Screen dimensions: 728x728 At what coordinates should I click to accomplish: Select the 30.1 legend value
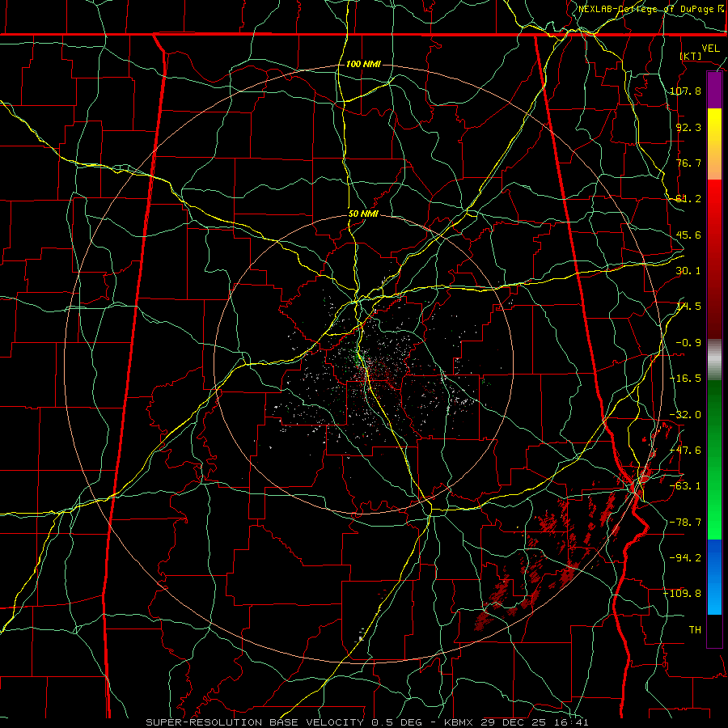pos(688,271)
